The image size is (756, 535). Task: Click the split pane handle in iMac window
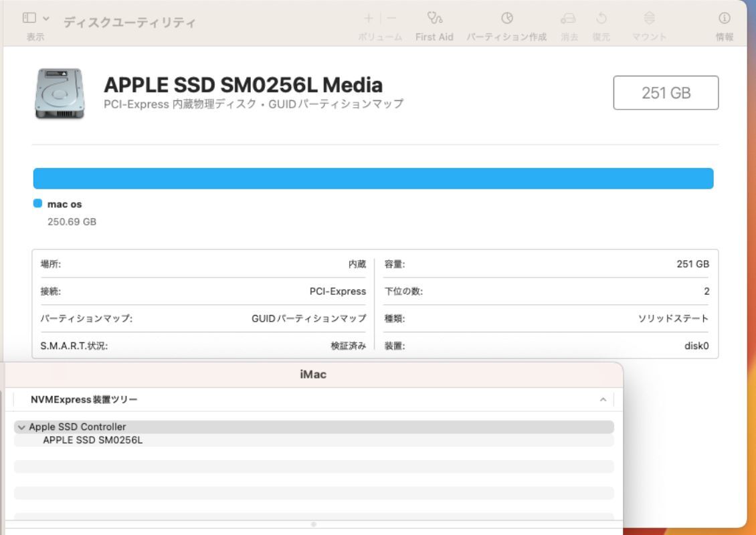(x=313, y=524)
